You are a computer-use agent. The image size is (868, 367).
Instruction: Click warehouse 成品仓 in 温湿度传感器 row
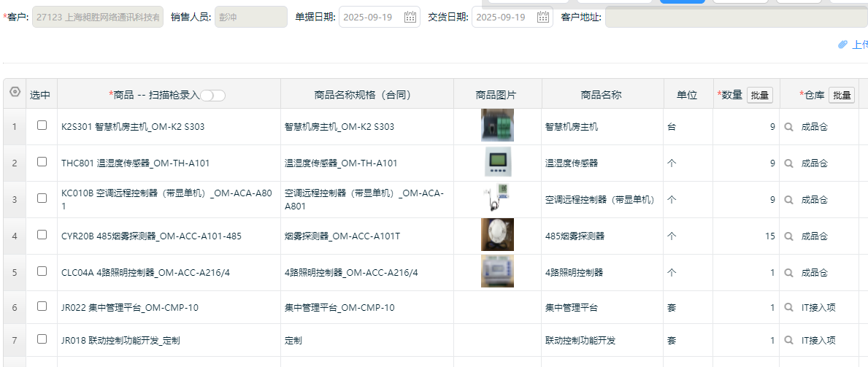(x=814, y=163)
